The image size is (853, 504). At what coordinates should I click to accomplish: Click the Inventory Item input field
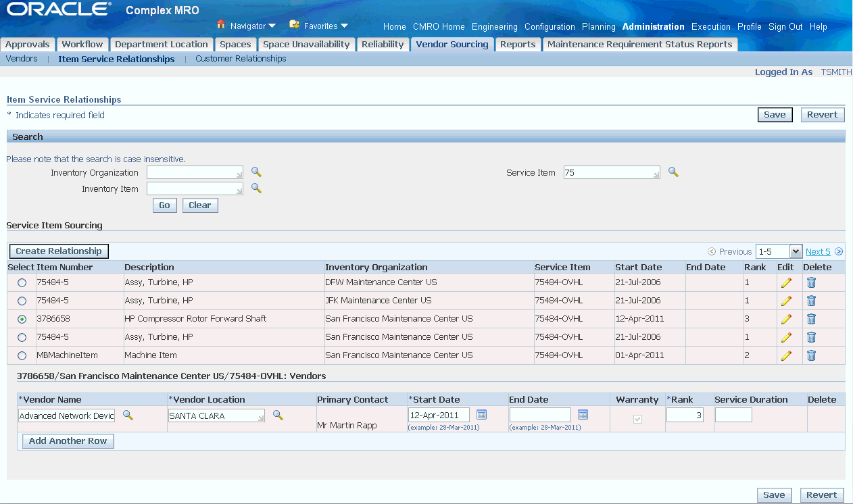(195, 188)
